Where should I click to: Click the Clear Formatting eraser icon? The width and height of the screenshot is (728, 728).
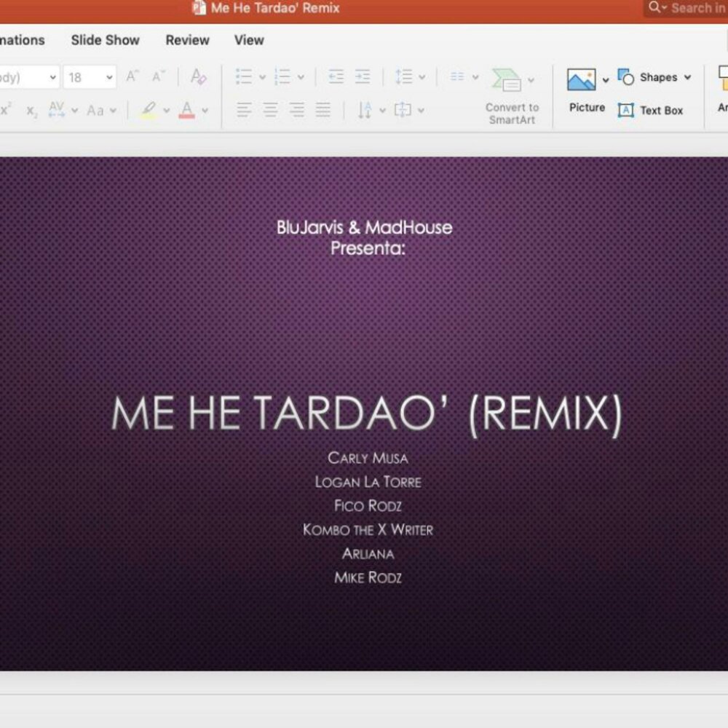point(198,76)
